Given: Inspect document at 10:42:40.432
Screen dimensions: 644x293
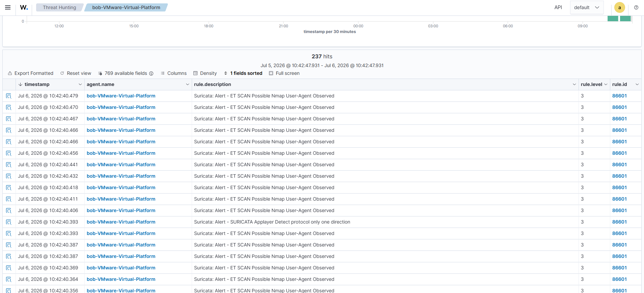Looking at the screenshot, I should tap(9, 176).
